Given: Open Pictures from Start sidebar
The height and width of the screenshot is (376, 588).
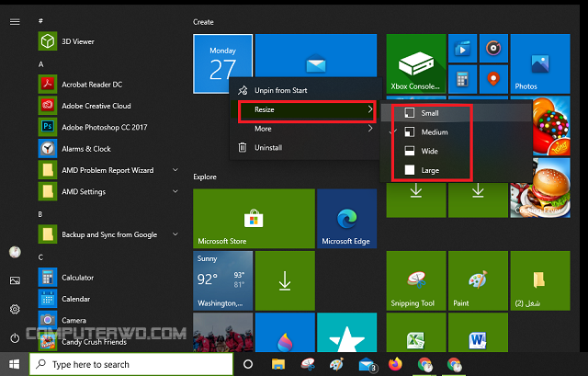Looking at the screenshot, I should (x=15, y=280).
